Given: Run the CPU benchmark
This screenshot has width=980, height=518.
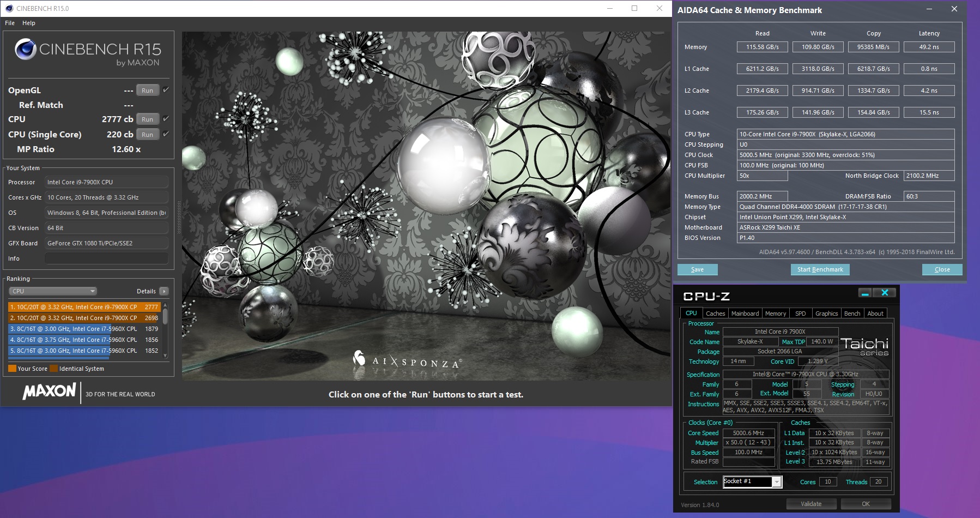Looking at the screenshot, I should click(147, 119).
